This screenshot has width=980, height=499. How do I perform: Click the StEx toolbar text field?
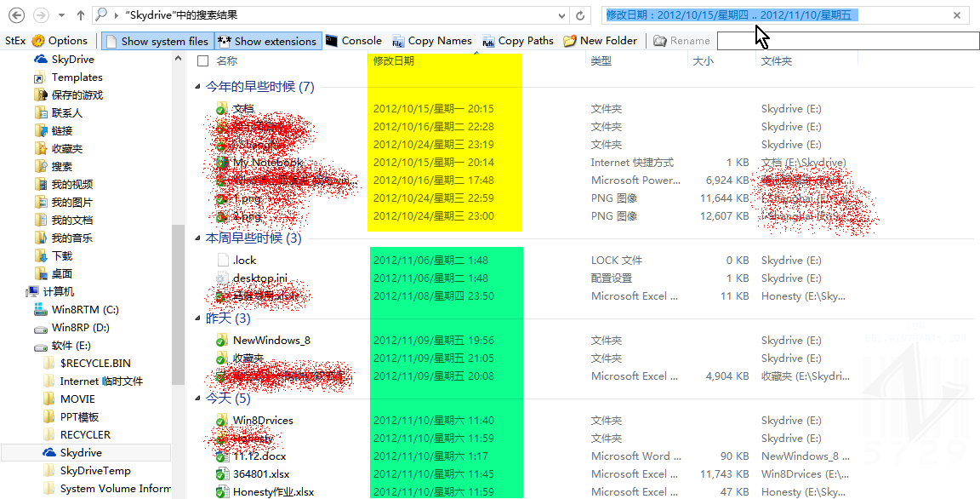pyautogui.click(x=848, y=41)
